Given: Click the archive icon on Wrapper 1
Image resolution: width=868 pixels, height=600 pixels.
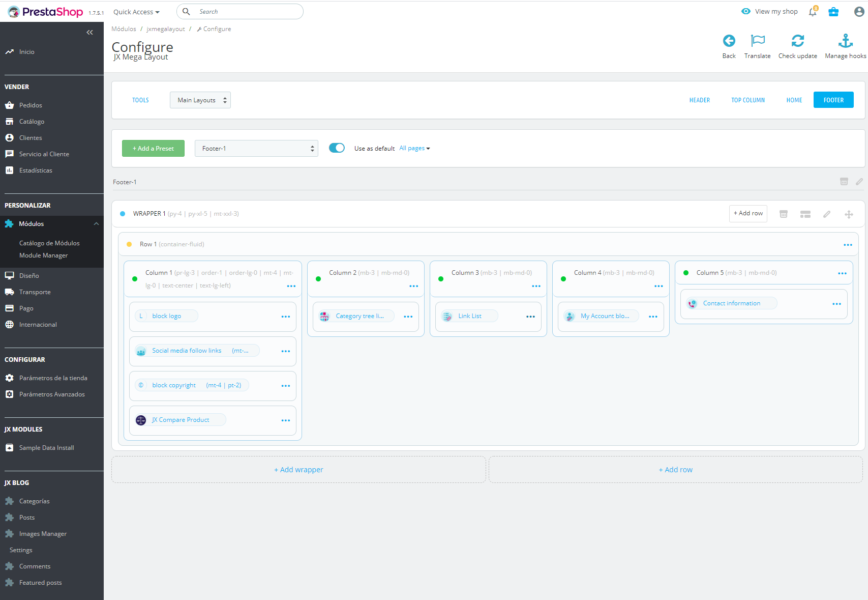Looking at the screenshot, I should point(784,214).
